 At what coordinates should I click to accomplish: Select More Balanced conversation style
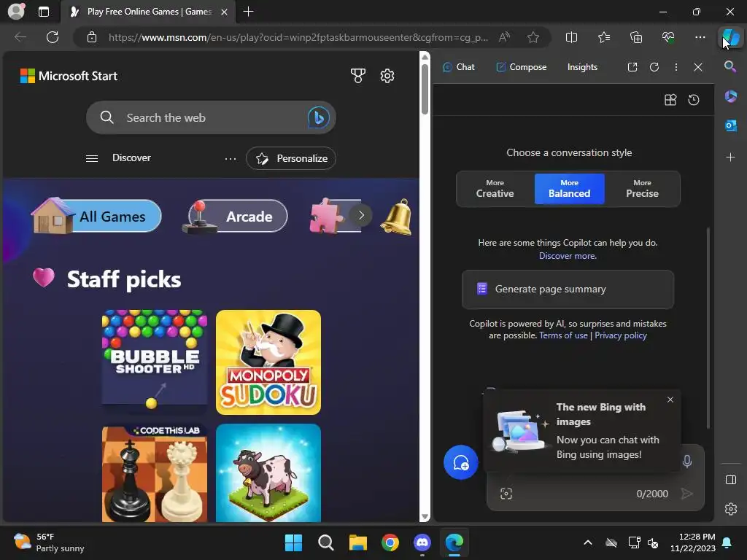(569, 189)
